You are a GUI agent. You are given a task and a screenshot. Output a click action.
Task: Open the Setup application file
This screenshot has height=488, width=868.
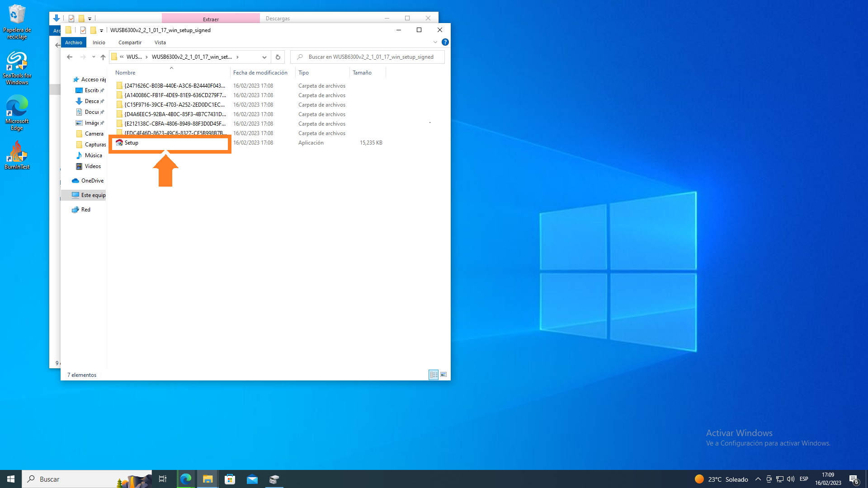[131, 143]
